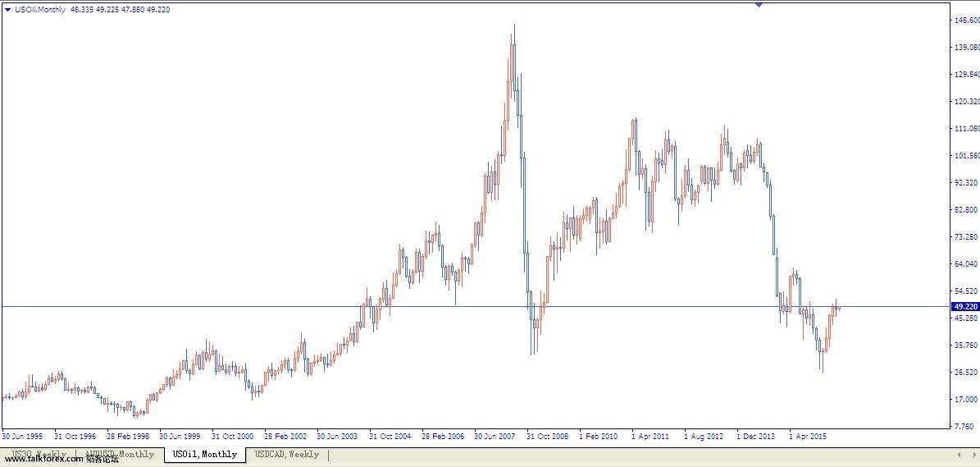Click the 31 Oct 2000 date label
This screenshot has width=980, height=467.
[233, 437]
